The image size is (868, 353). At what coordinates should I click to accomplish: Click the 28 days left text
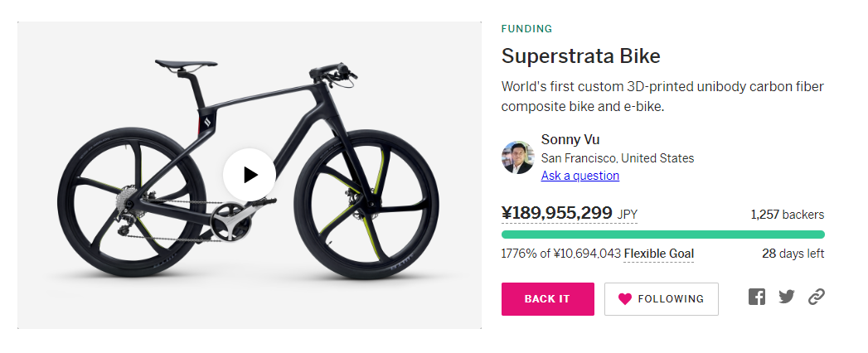[x=793, y=254]
